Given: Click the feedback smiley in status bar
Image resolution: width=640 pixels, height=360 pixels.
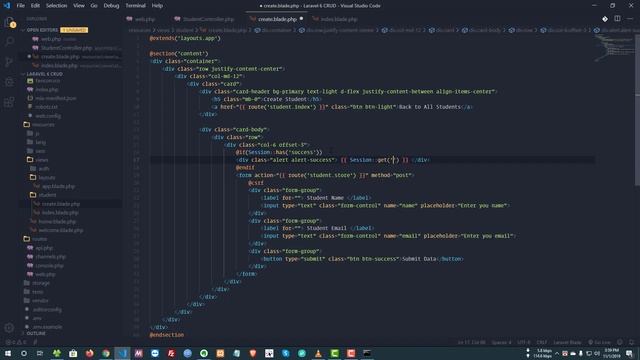Looking at the screenshot, I should tap(620, 342).
